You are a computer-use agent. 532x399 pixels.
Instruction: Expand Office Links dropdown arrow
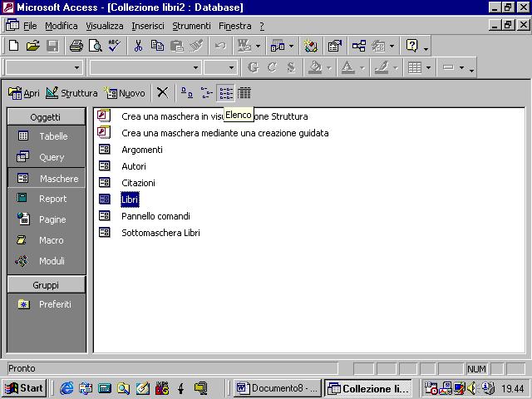(258, 46)
